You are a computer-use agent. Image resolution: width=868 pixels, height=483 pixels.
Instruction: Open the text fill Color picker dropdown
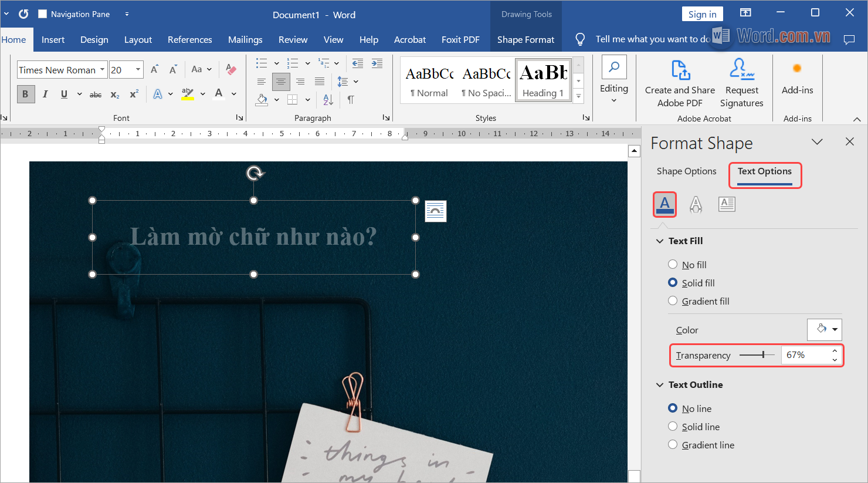point(825,330)
